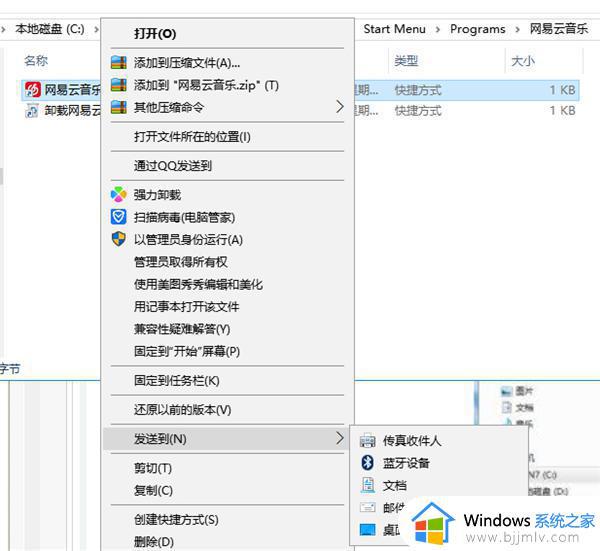
Task: Sort by the 大小 column header
Action: (523, 60)
